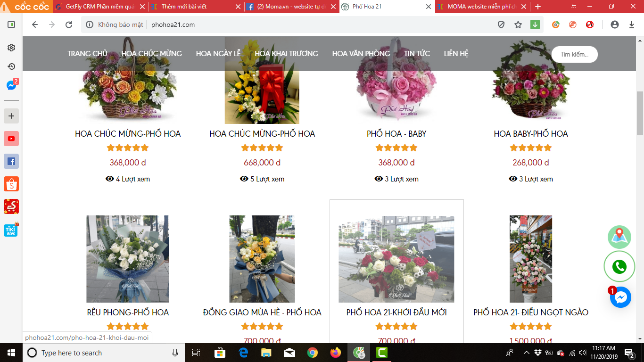Image resolution: width=644 pixels, height=362 pixels.
Task: Bookmark this page with the star icon
Action: click(x=518, y=25)
